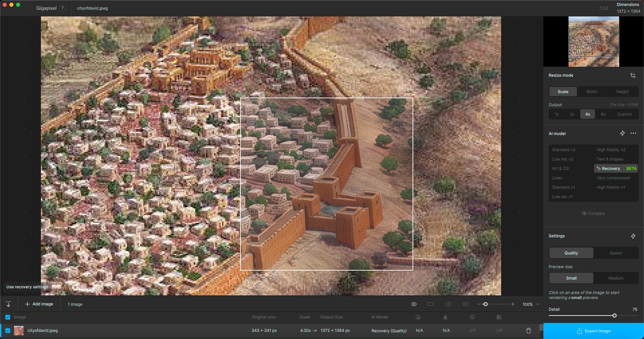Toggle the select-all Image checkbox
The height and width of the screenshot is (339, 644).
pyautogui.click(x=8, y=317)
